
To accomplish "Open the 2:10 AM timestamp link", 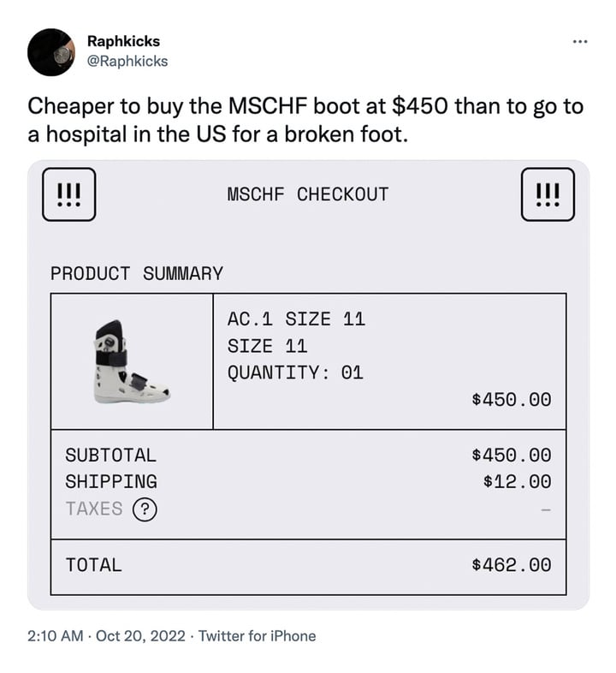I will tap(56, 635).
